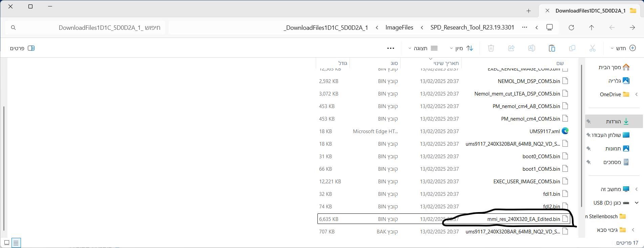Click the search magnifier icon
Viewport: 644px width, 248px height.
(x=13, y=27)
